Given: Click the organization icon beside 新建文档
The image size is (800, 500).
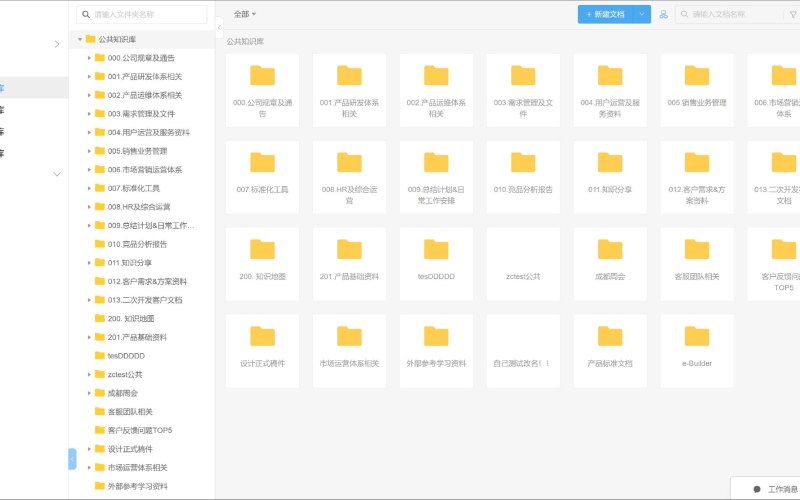Looking at the screenshot, I should [x=663, y=14].
